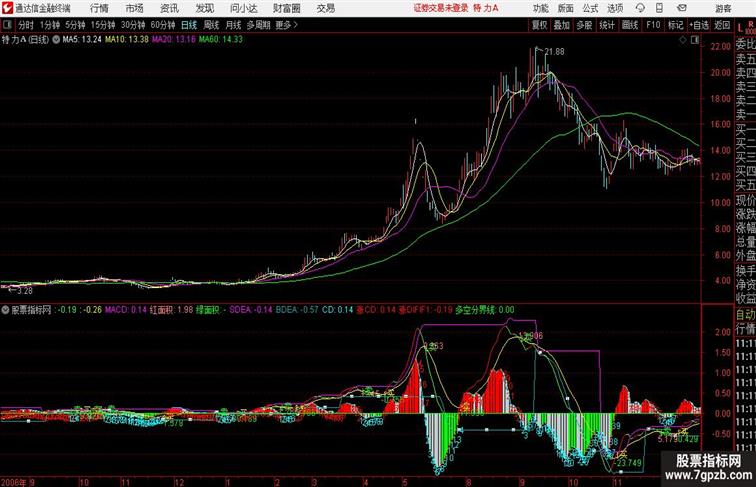
Task: Click the 22.00 price axis label
Action: click(x=720, y=47)
